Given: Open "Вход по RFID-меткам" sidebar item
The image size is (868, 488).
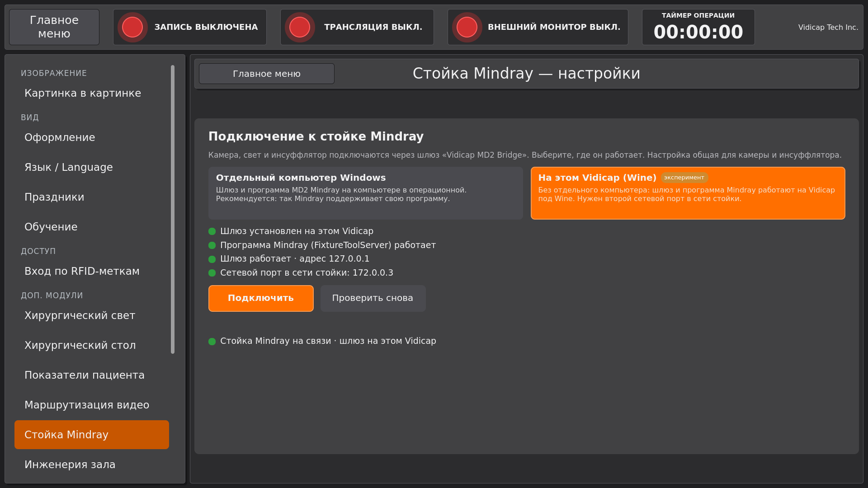Looking at the screenshot, I should [x=92, y=271].
